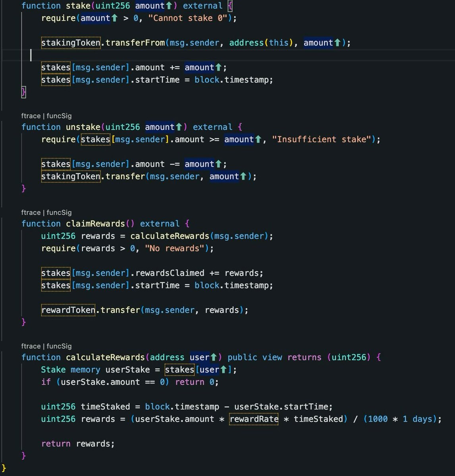
Task: Select funcSig lens above calculateRewards declaration
Action: tap(59, 346)
